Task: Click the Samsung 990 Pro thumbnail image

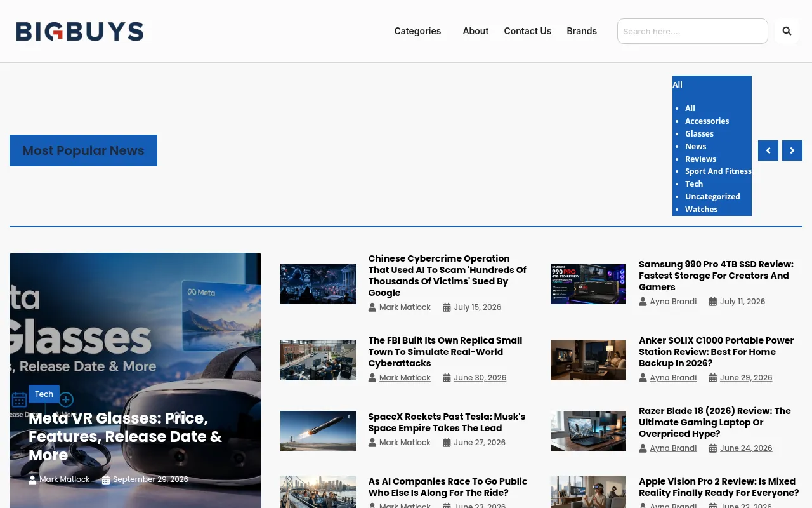Action: coord(588,284)
